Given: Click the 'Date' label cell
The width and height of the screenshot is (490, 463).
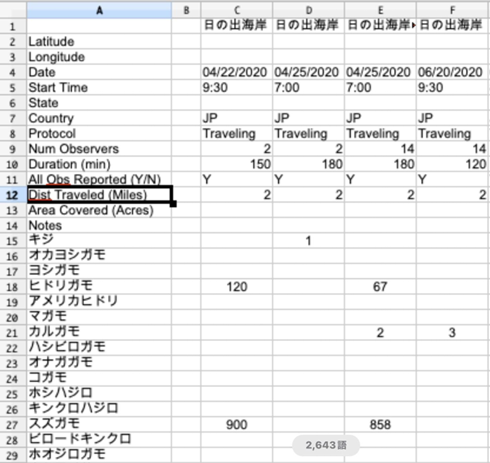Looking at the screenshot, I should 99,72.
